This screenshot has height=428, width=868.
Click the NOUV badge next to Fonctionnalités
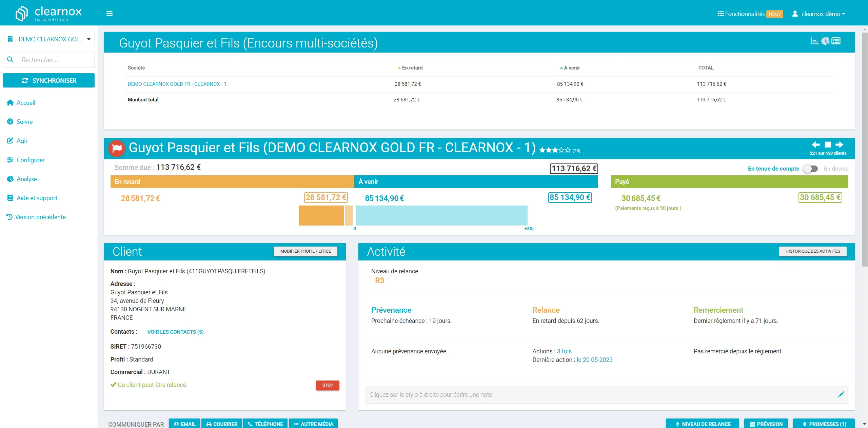pyautogui.click(x=775, y=14)
